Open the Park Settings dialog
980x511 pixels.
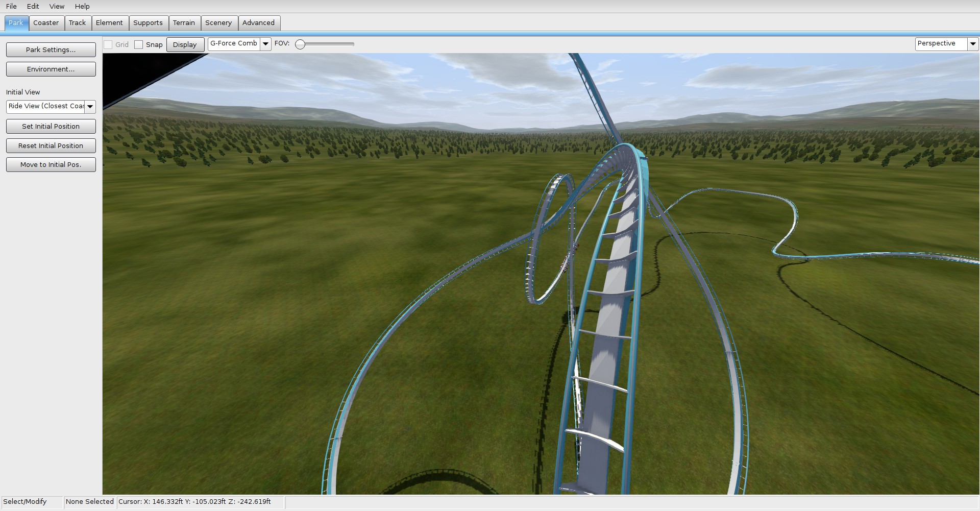pyautogui.click(x=51, y=50)
